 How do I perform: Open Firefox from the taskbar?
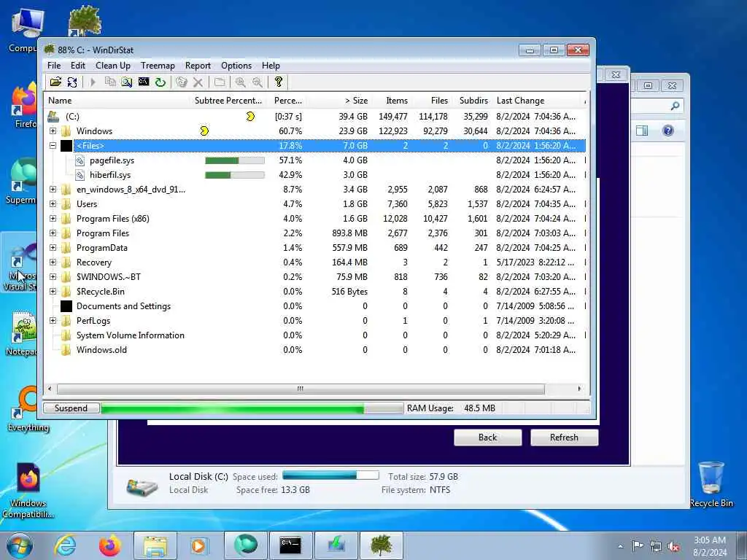[109, 545]
